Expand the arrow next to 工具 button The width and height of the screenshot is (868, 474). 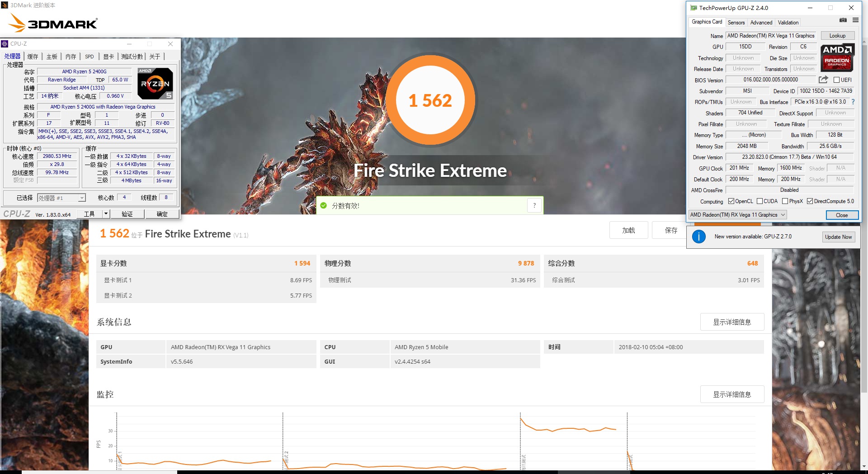(106, 214)
